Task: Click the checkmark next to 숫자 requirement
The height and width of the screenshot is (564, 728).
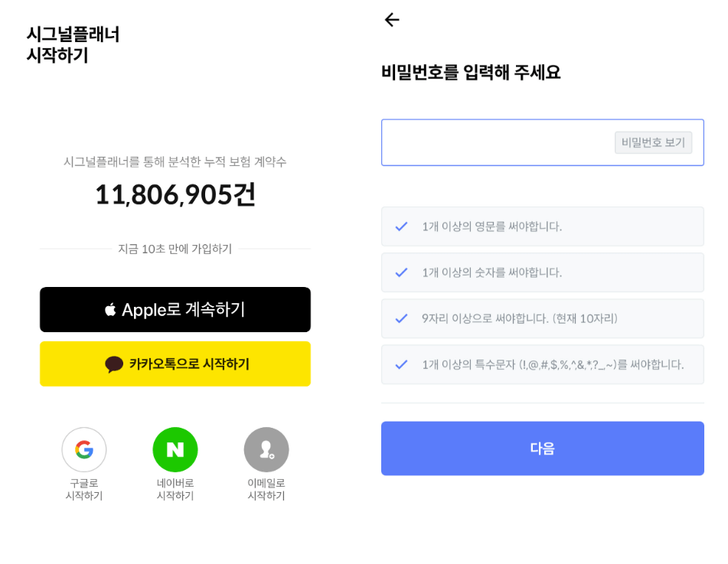Action: [401, 272]
